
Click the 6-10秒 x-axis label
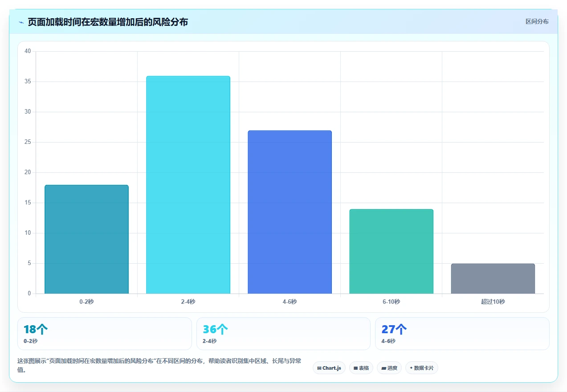tap(391, 302)
